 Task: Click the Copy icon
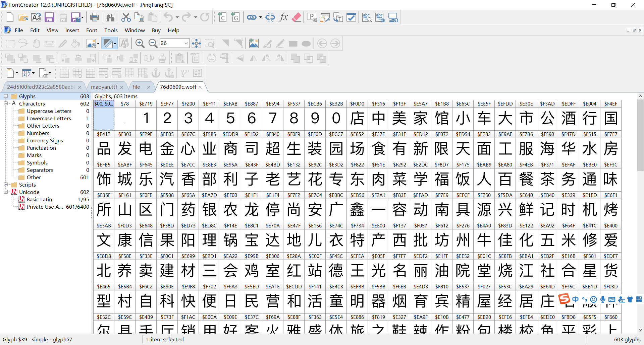click(x=139, y=17)
